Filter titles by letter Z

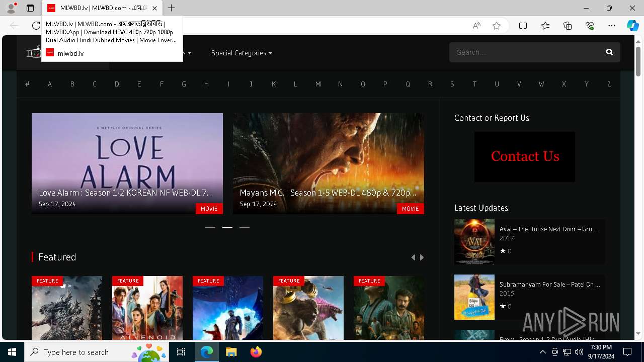click(x=609, y=84)
